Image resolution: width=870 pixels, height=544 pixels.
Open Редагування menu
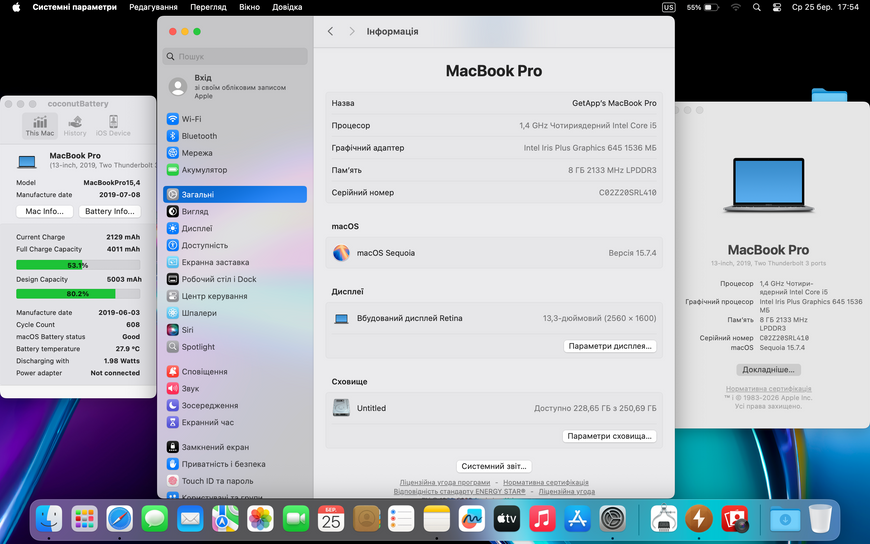[153, 7]
